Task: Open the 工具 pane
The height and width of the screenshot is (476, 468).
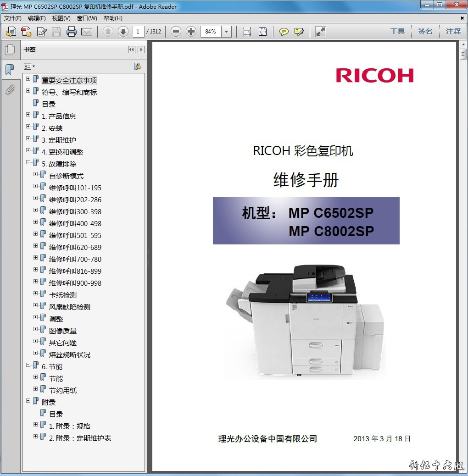Action: pyautogui.click(x=397, y=32)
